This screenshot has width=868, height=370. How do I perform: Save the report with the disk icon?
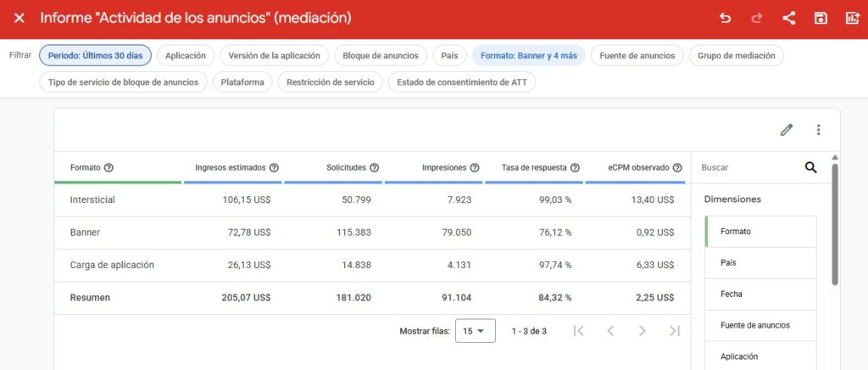click(821, 19)
